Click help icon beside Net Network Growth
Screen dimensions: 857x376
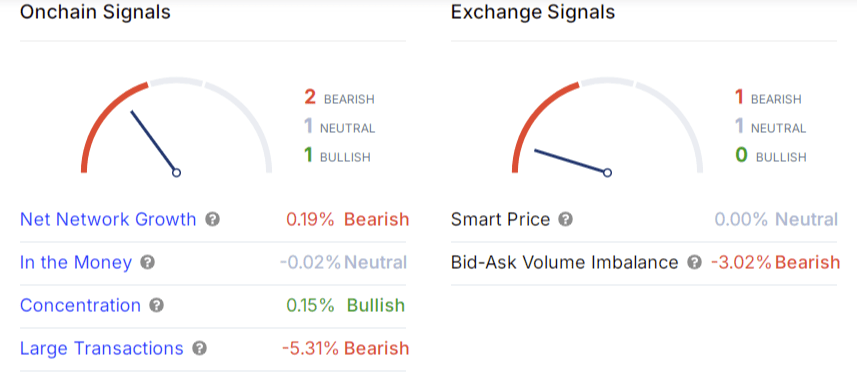(213, 220)
